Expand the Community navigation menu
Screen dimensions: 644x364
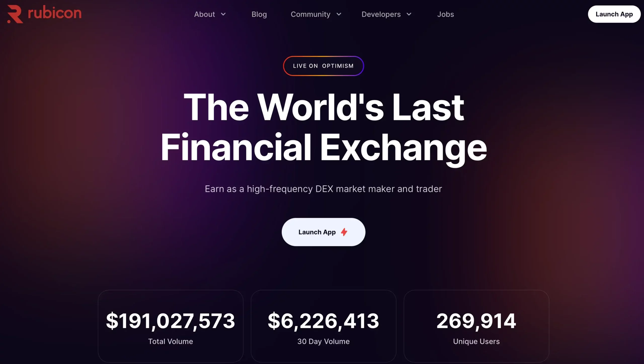click(x=316, y=14)
